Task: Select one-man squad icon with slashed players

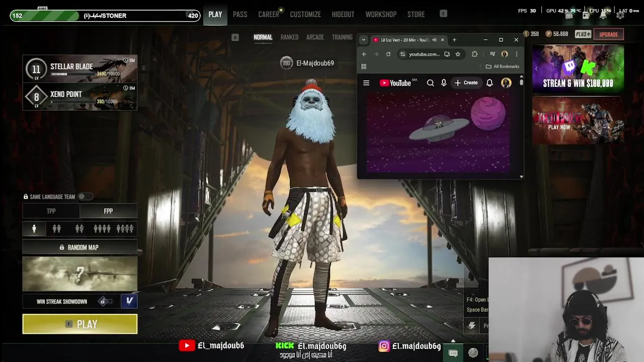Action: pyautogui.click(x=125, y=229)
